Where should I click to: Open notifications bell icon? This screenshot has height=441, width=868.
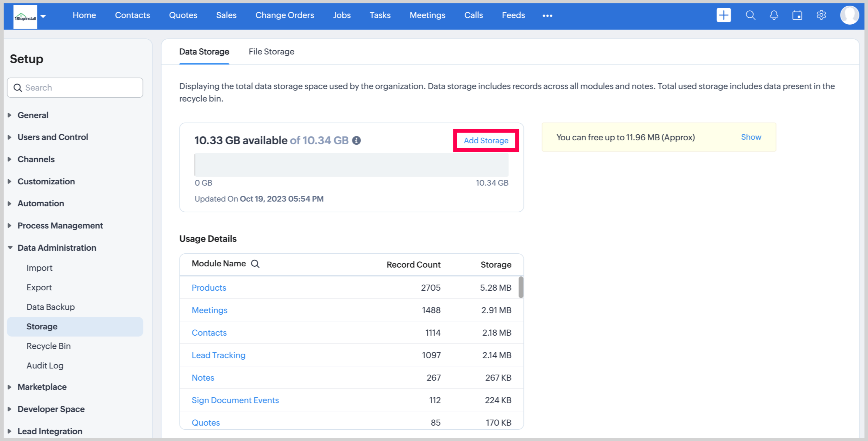point(774,15)
